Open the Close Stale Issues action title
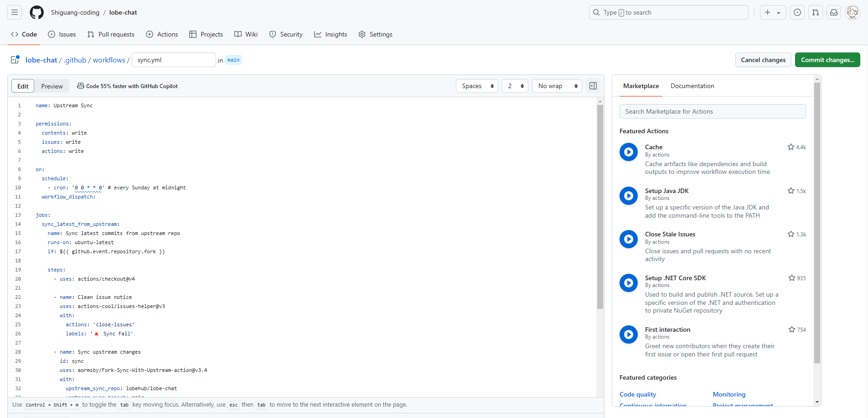The width and height of the screenshot is (868, 418). click(x=670, y=234)
